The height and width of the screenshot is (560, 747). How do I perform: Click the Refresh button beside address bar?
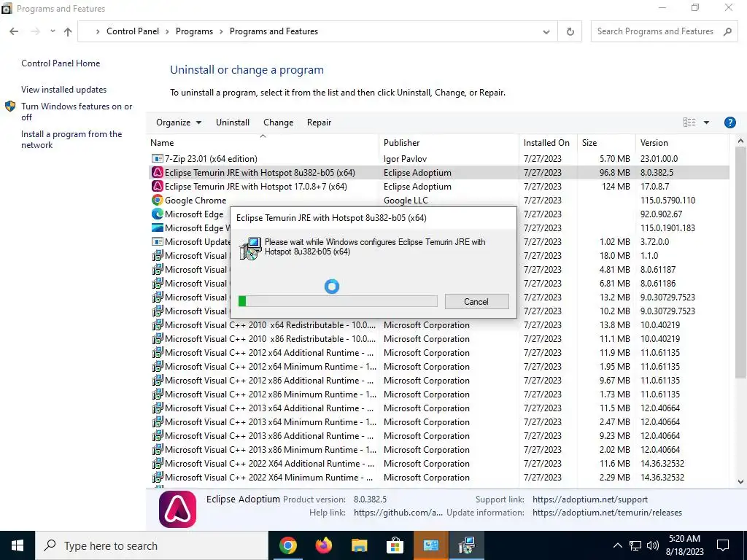[x=570, y=31]
